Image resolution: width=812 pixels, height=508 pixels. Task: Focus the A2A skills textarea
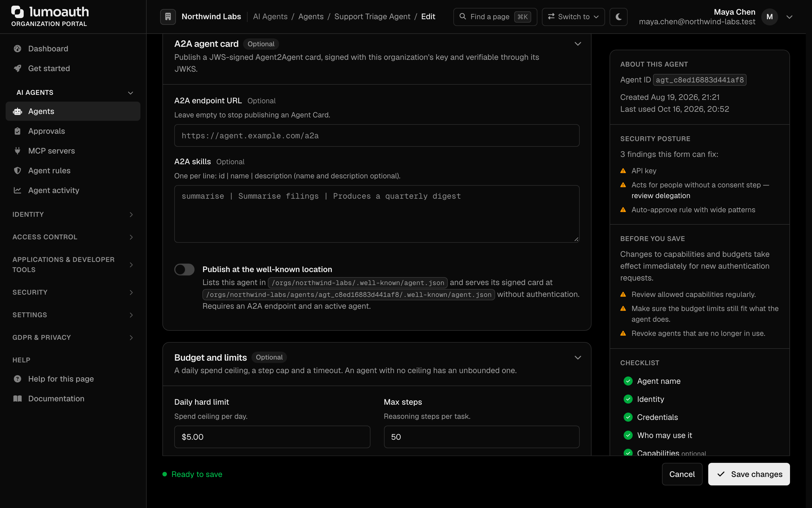pos(376,214)
